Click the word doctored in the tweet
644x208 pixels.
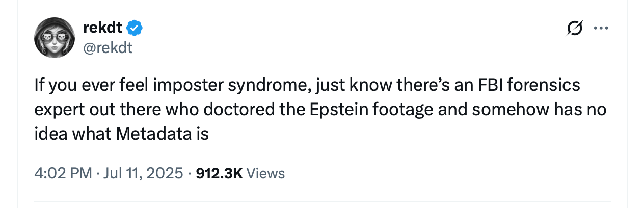(275, 110)
